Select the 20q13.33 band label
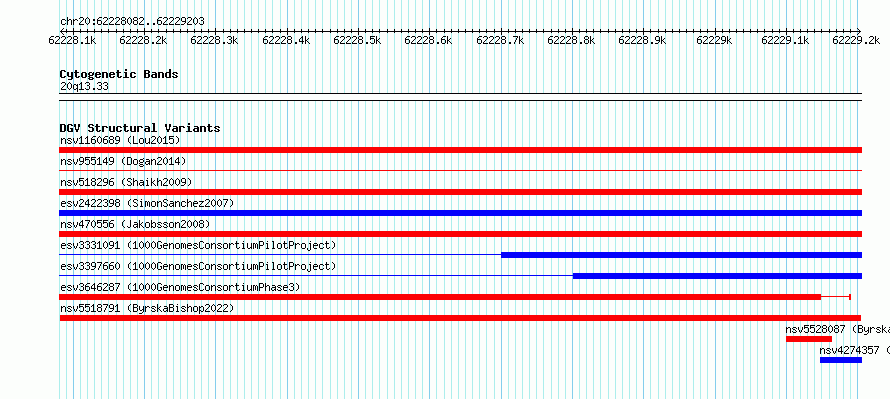 pos(84,86)
